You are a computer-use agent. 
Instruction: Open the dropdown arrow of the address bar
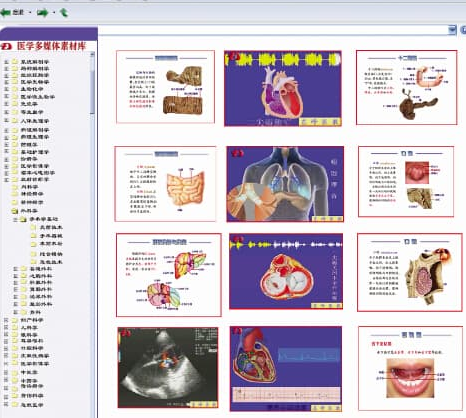point(452,30)
